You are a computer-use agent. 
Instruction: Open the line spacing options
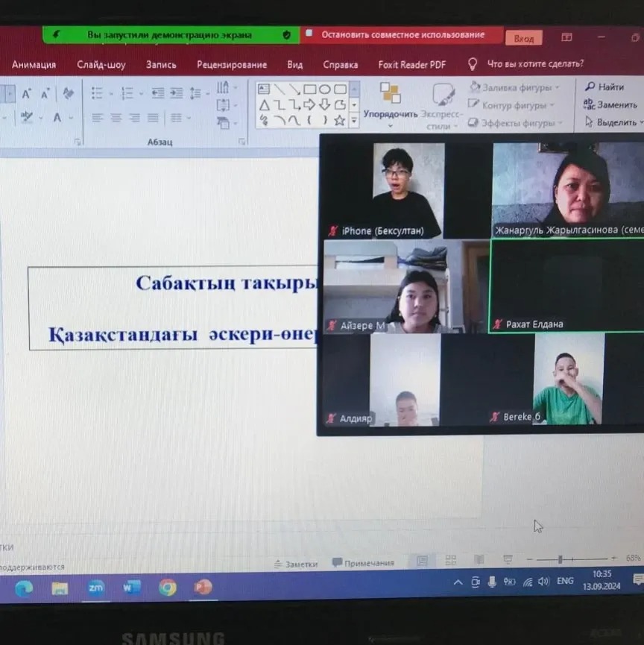pos(195,93)
